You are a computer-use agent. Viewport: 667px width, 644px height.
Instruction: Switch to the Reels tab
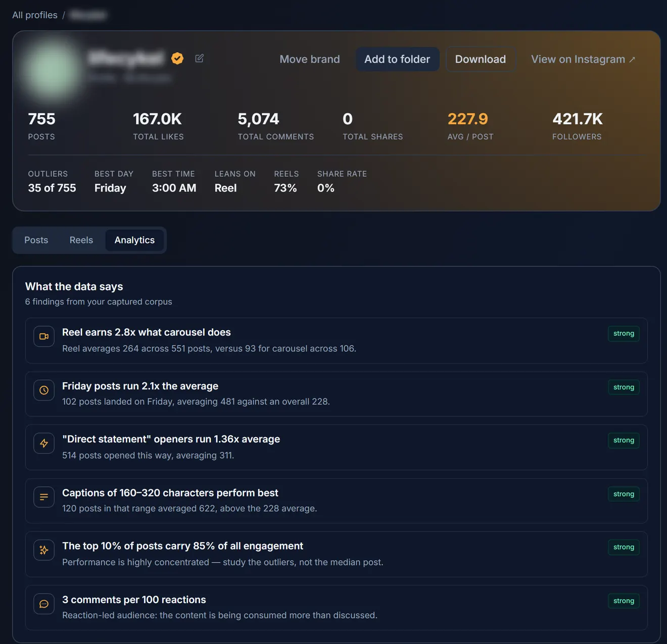[81, 240]
